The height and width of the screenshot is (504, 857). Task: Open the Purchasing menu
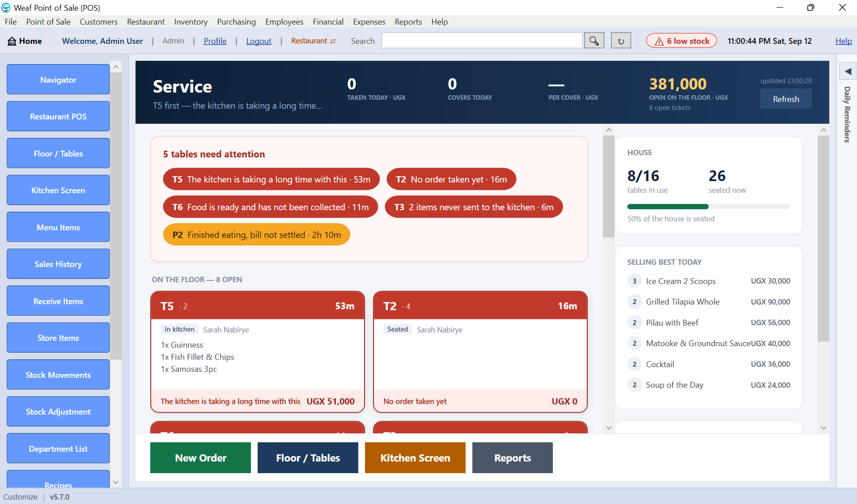click(x=236, y=21)
